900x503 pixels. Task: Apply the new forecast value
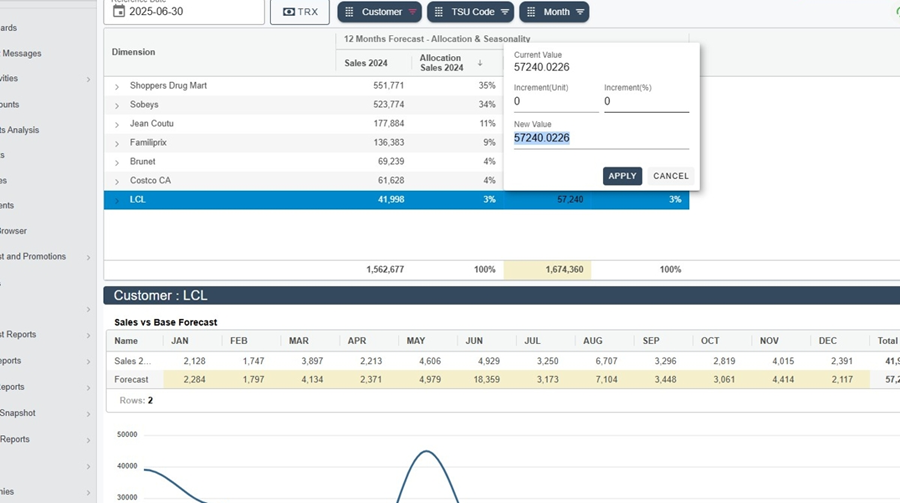click(x=622, y=176)
